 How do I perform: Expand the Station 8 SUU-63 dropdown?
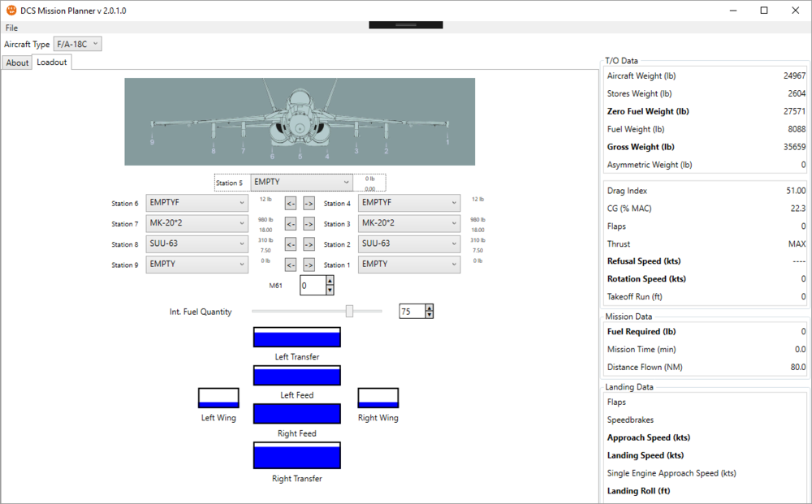[x=197, y=243]
